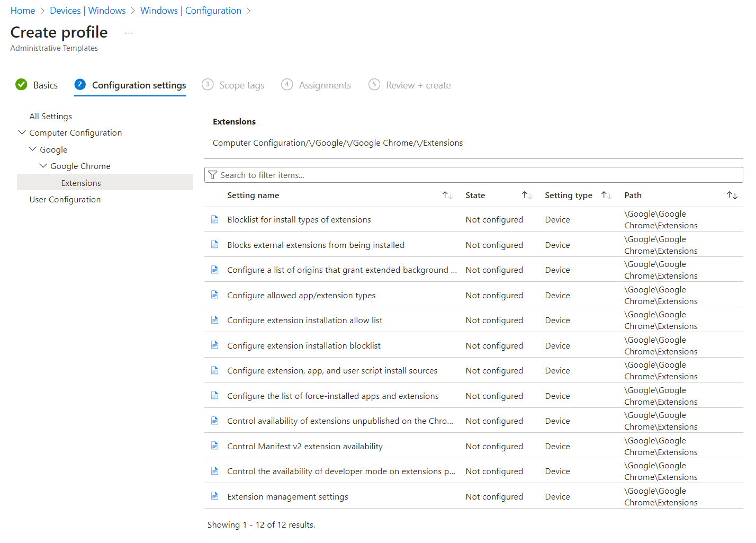This screenshot has width=756, height=543.
Task: Click the filter icon inside the search box
Action: (213, 175)
